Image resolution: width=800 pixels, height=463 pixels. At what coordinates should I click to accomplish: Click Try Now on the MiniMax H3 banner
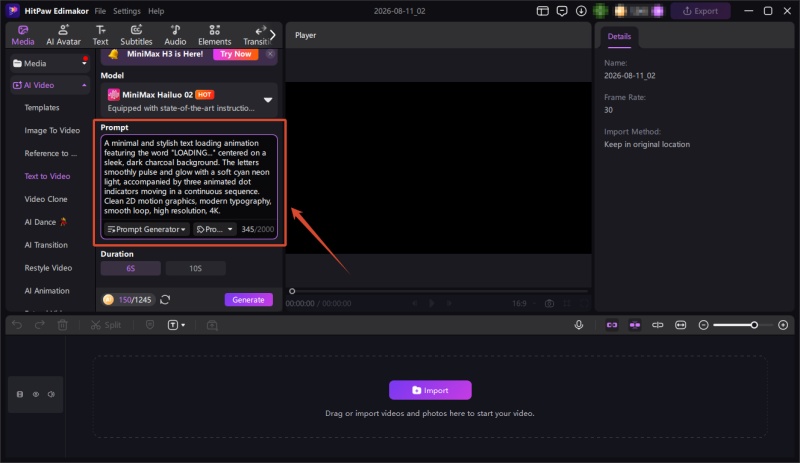point(235,54)
